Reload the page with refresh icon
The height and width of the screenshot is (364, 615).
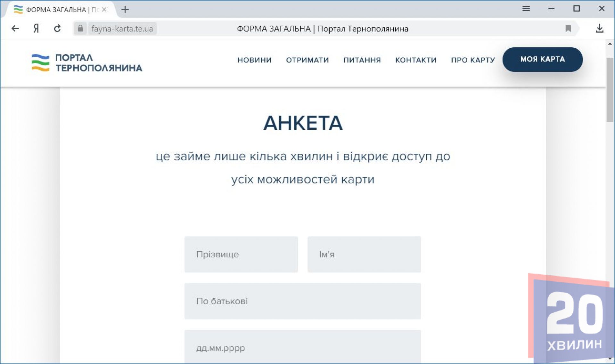pyautogui.click(x=57, y=28)
